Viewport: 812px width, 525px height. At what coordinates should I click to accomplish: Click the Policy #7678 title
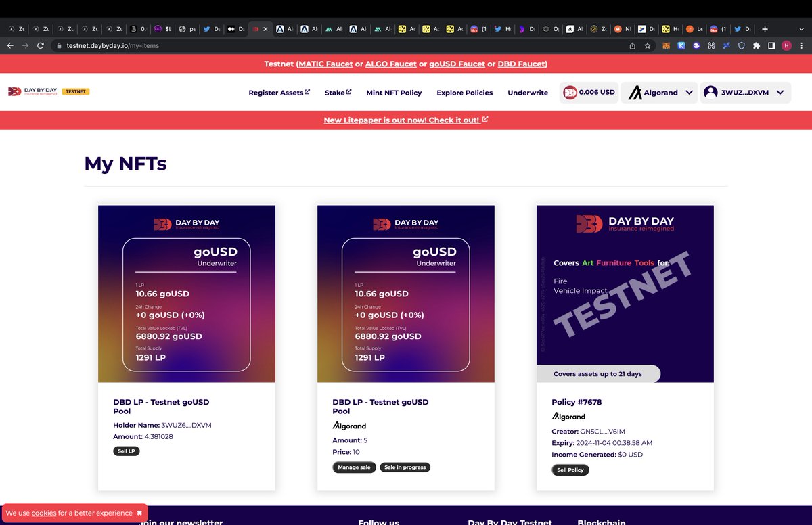click(x=577, y=402)
